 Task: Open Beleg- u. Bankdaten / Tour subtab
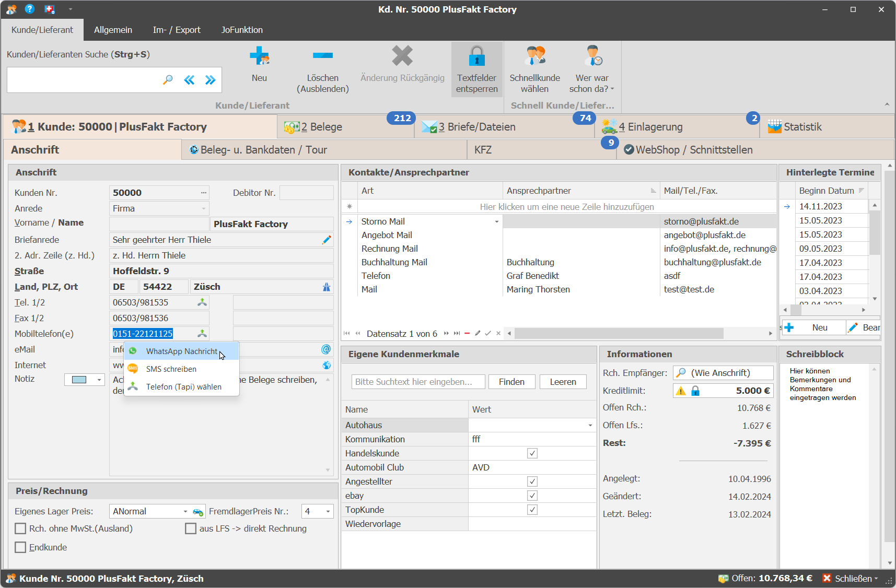tap(324, 150)
